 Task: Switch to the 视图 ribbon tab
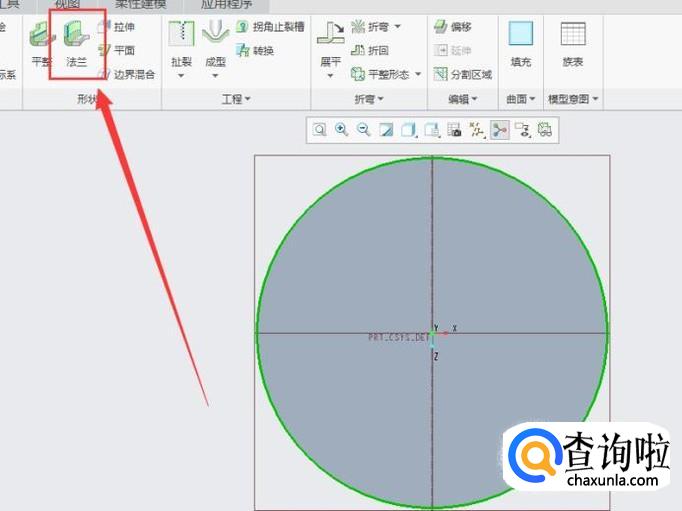click(x=67, y=4)
